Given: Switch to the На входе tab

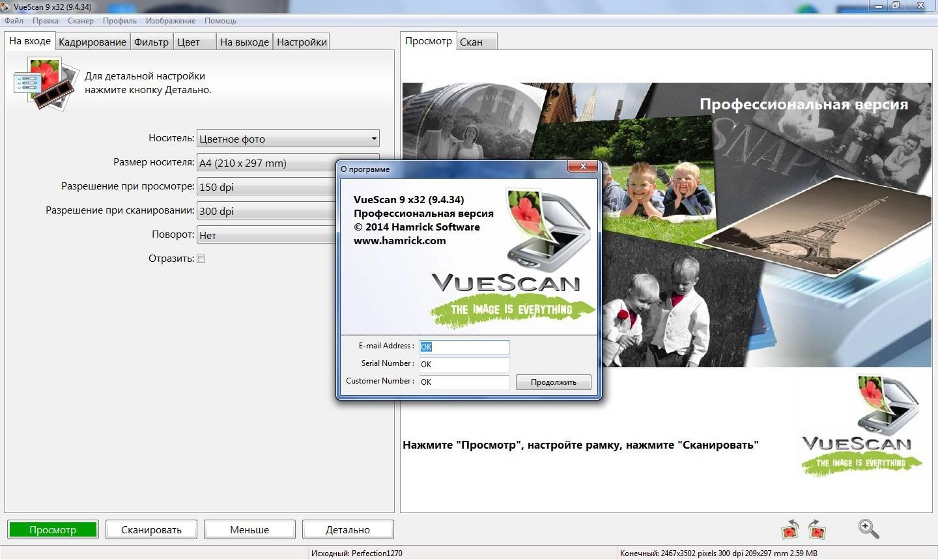Looking at the screenshot, I should tap(30, 41).
